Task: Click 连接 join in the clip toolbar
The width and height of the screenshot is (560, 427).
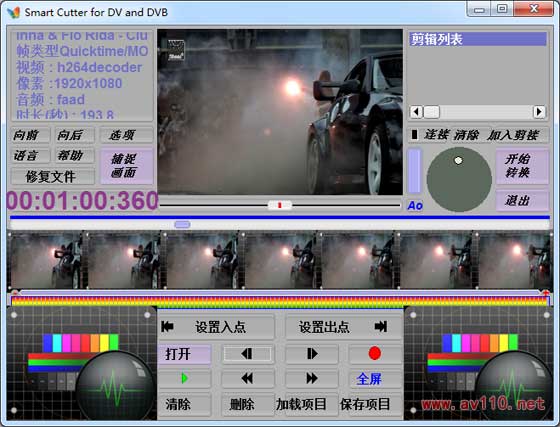Action: 436,135
